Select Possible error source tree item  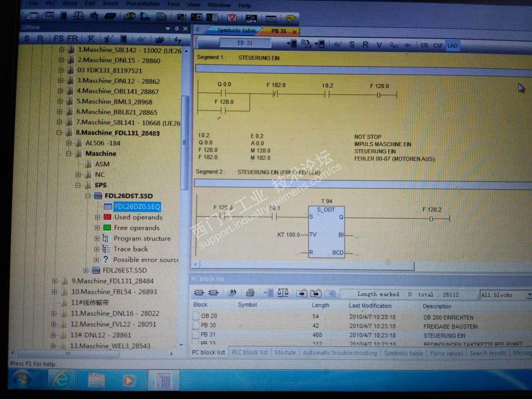(145, 260)
